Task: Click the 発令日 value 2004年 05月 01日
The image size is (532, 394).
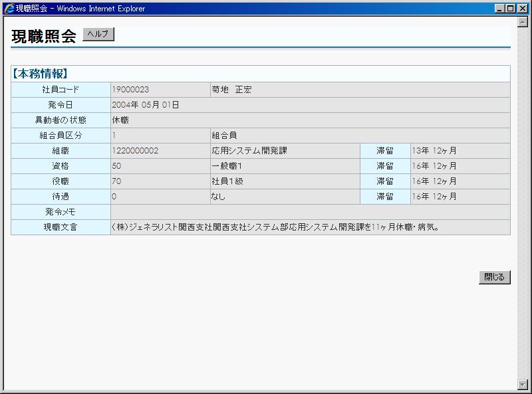Action: coord(146,105)
